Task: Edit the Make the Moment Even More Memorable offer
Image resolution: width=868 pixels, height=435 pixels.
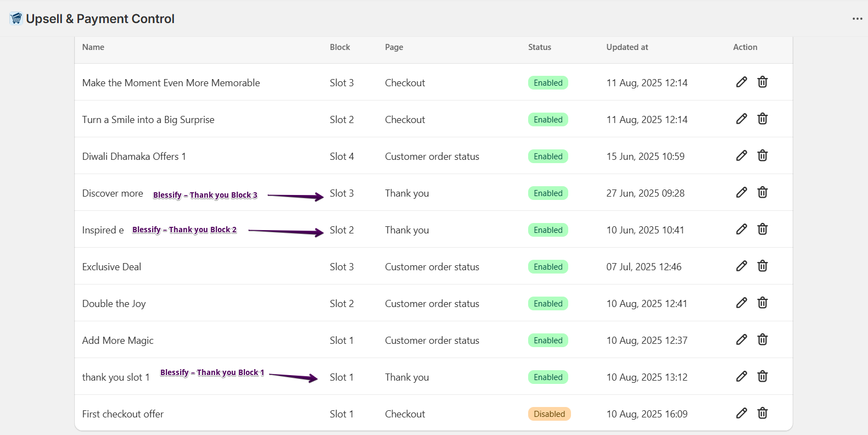Action: pos(741,82)
